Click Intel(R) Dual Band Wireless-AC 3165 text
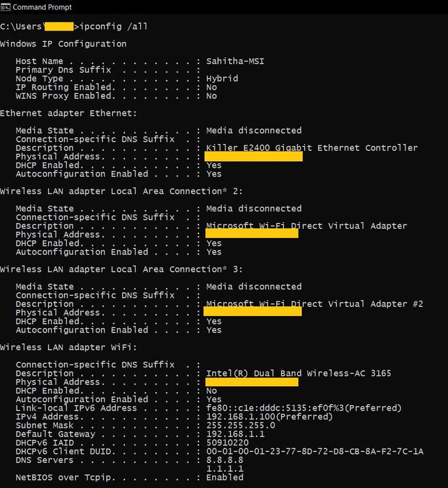The image size is (448, 488). [299, 373]
